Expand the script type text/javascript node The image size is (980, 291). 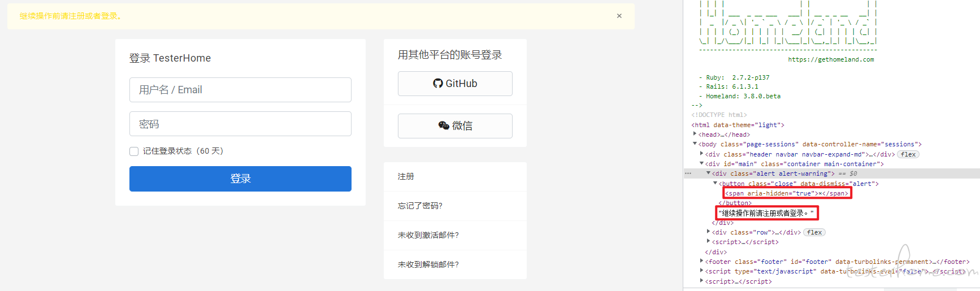point(702,271)
